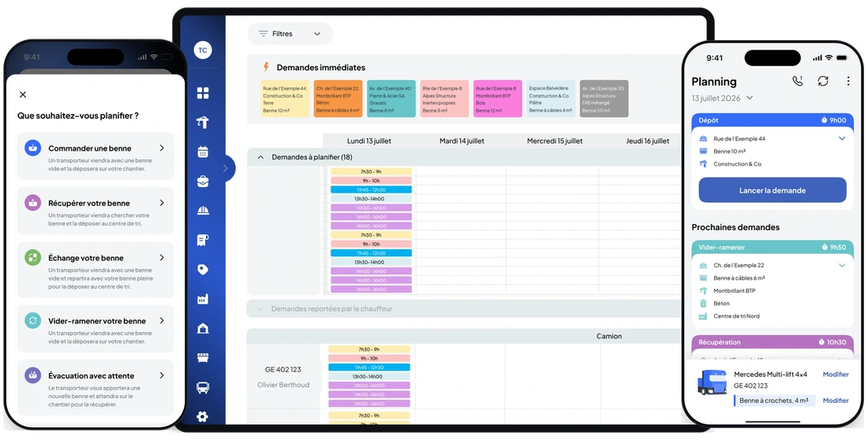This screenshot has width=868, height=440.
Task: Select the Mardi 14 juillet column header
Action: coord(462,140)
